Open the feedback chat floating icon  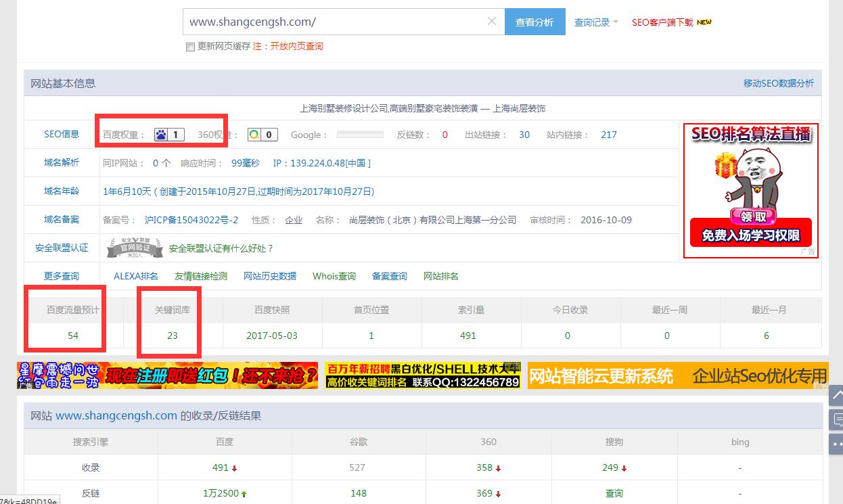836,419
